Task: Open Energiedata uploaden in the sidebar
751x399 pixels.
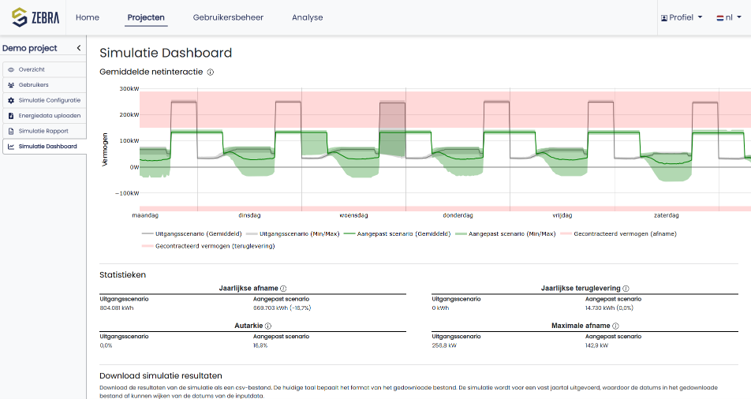Action: tap(44, 115)
